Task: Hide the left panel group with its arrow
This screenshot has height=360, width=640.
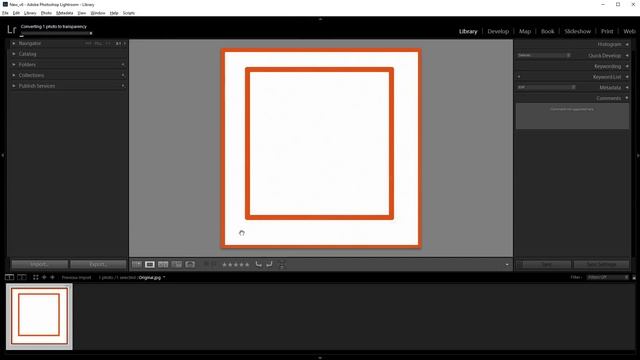Action: (2, 155)
